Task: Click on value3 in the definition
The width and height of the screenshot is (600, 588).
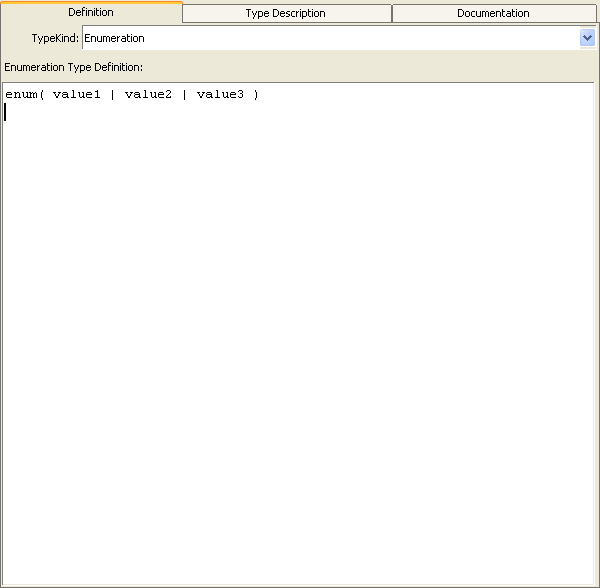Action: pyautogui.click(x=220, y=94)
